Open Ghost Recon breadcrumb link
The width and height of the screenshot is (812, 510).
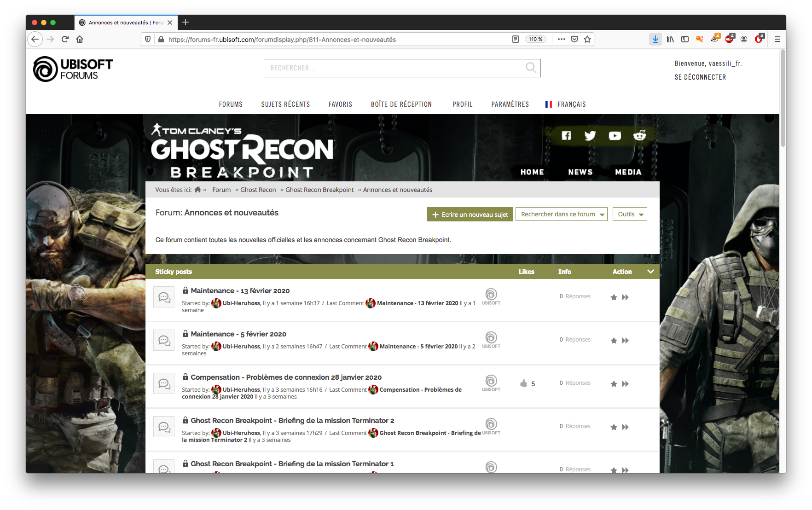pyautogui.click(x=258, y=190)
